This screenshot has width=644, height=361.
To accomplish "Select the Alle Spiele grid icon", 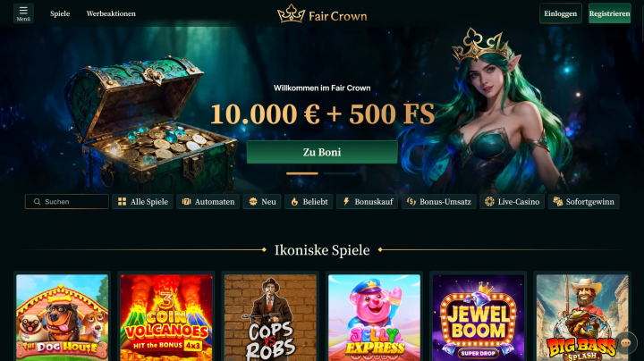I will pyautogui.click(x=122, y=202).
